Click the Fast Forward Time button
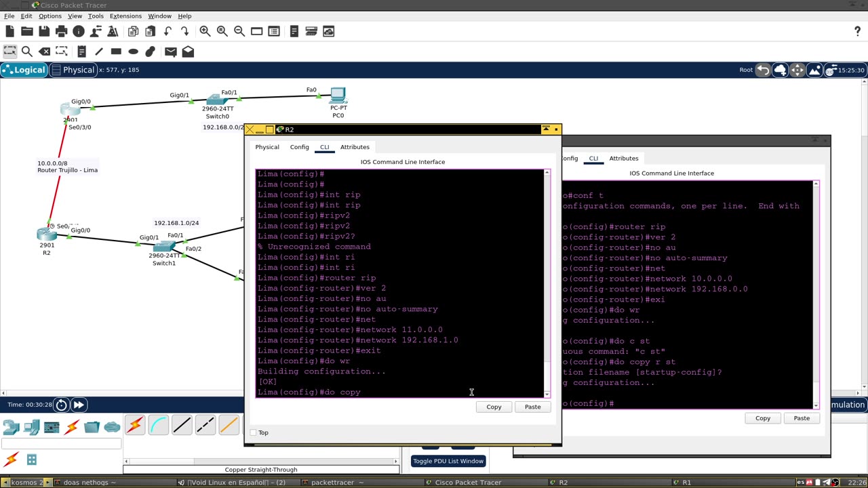Image resolution: width=868 pixels, height=488 pixels. 79,405
